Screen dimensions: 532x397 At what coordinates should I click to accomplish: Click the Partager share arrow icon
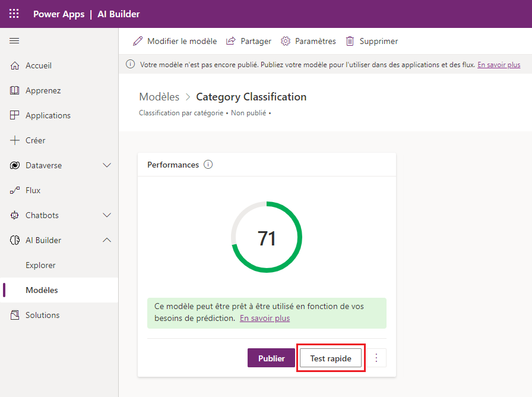pos(231,41)
